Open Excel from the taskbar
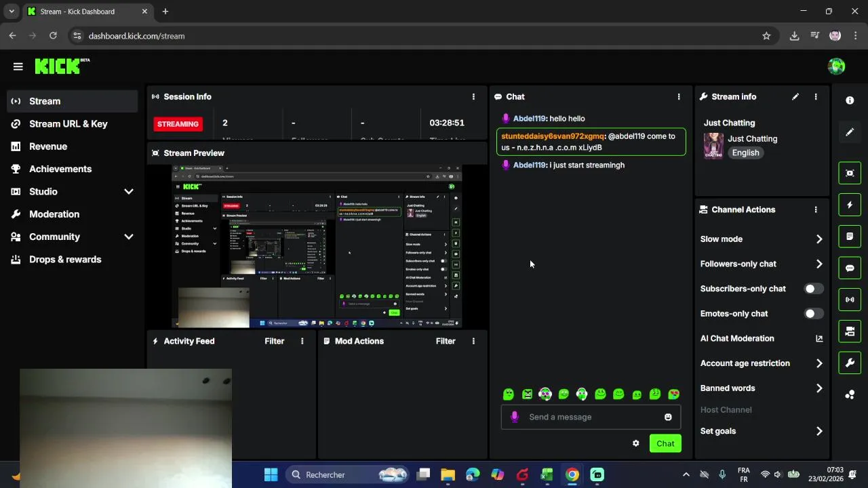The height and width of the screenshot is (488, 868). (547, 474)
